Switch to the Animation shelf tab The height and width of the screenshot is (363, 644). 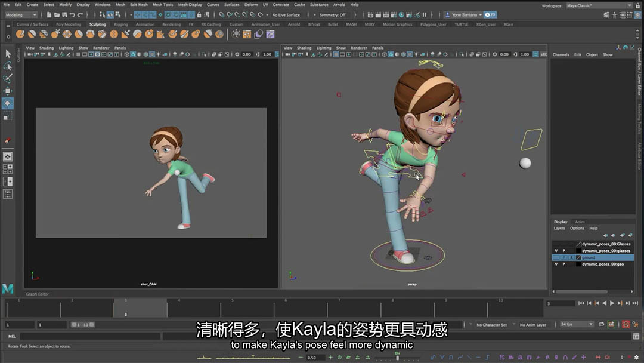[x=145, y=24]
